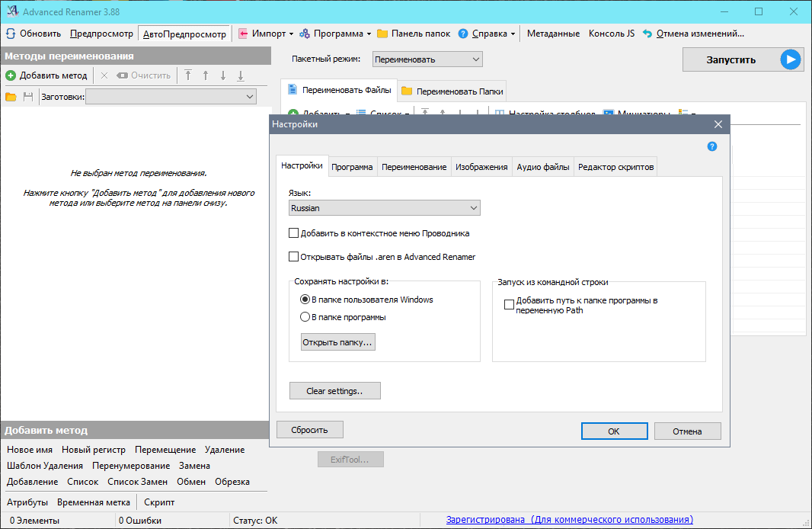Close the Настройки dialog with its X
Image resolution: width=812 pixels, height=529 pixels.
[x=718, y=124]
